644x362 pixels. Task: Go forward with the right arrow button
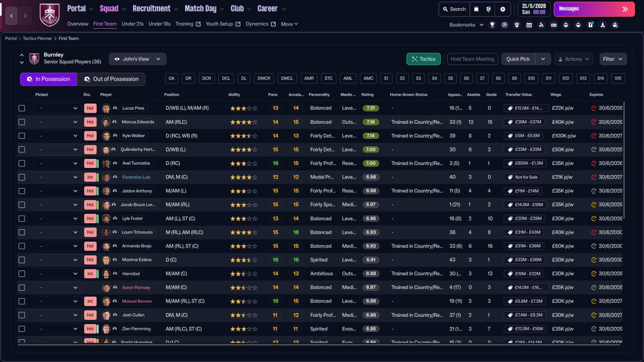click(26, 16)
